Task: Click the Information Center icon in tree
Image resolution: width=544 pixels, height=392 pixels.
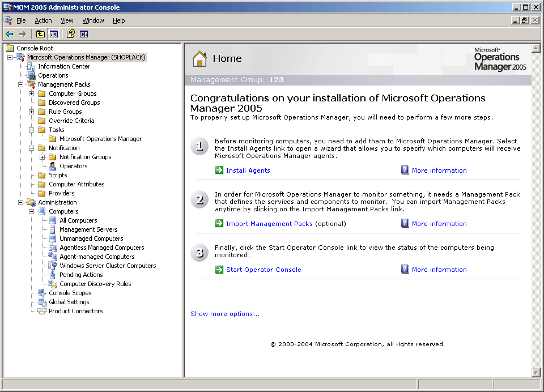Action: tap(31, 66)
